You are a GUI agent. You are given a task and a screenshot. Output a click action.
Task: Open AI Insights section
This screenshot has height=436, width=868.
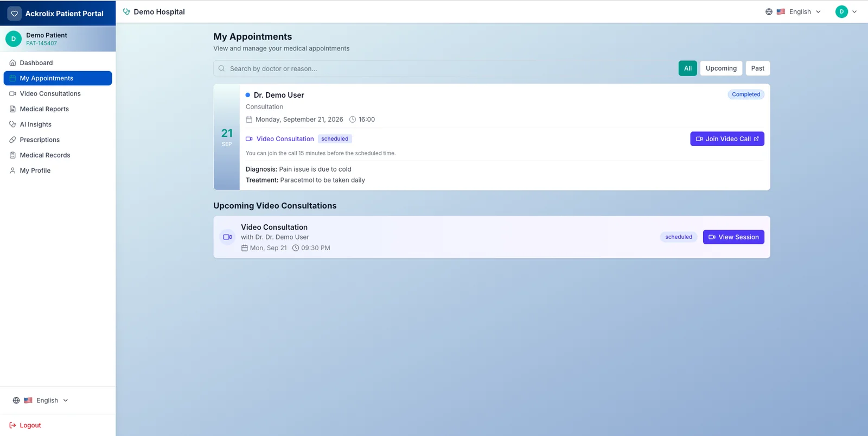58,124
